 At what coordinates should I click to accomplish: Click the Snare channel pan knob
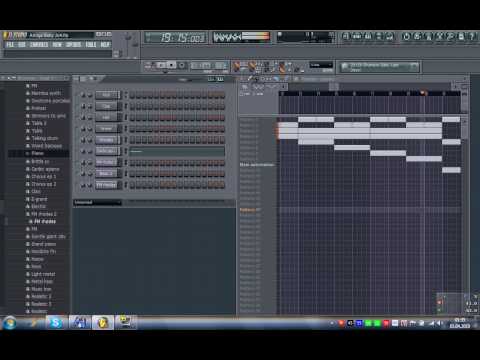click(x=83, y=129)
